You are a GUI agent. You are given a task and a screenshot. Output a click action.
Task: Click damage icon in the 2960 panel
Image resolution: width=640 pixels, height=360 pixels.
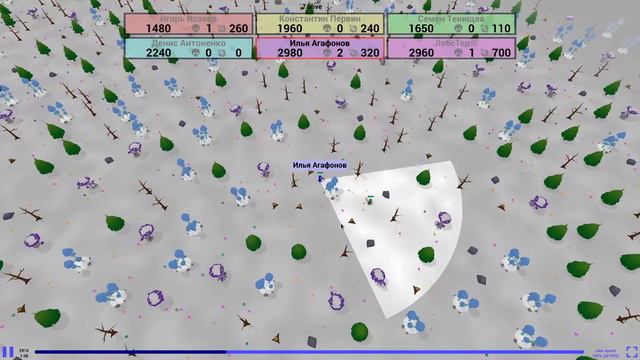[x=484, y=53]
